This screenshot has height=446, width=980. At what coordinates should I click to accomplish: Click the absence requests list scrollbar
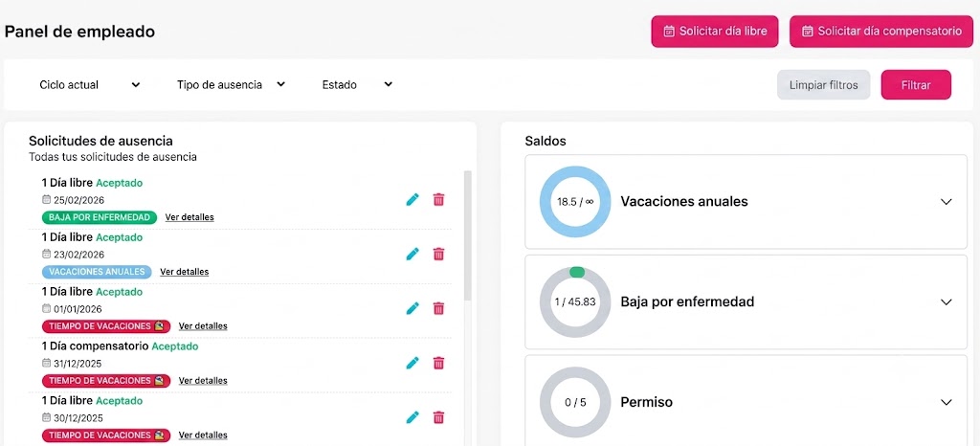point(467,236)
